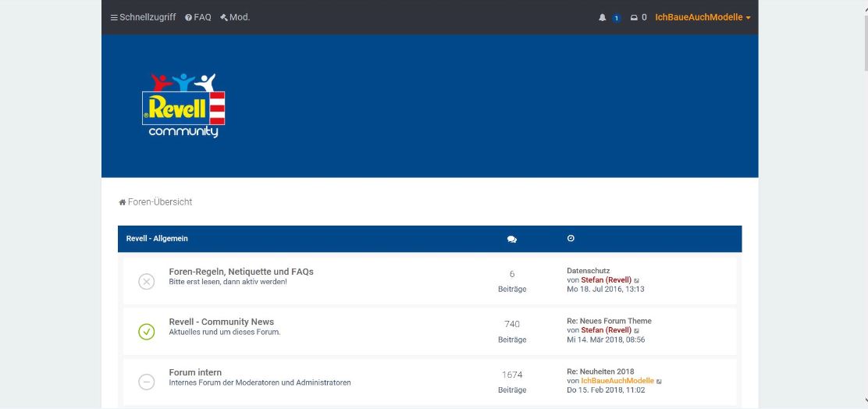
Task: Go to latest post icon in Forum intern row
Action: coord(660,381)
